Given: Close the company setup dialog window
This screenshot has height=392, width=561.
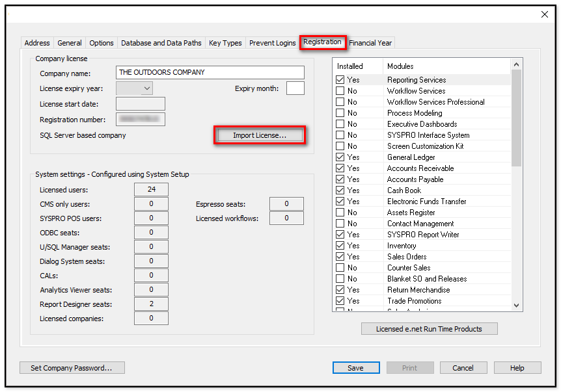Looking at the screenshot, I should [x=545, y=15].
